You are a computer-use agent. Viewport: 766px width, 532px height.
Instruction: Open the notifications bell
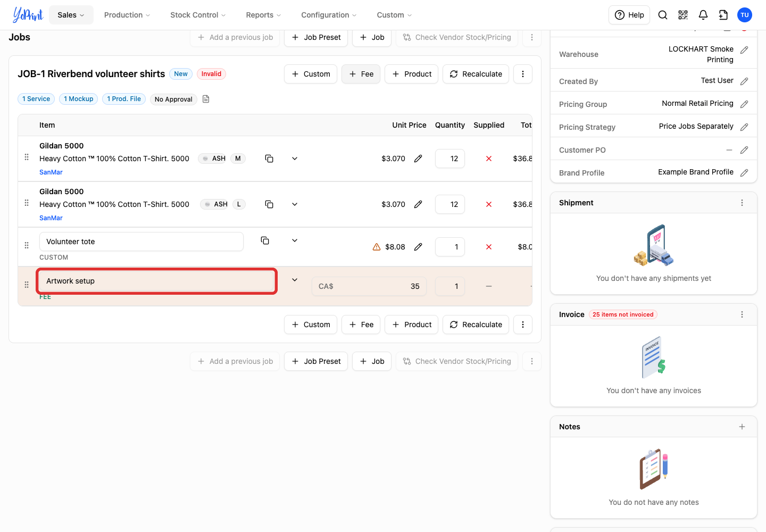tap(703, 15)
